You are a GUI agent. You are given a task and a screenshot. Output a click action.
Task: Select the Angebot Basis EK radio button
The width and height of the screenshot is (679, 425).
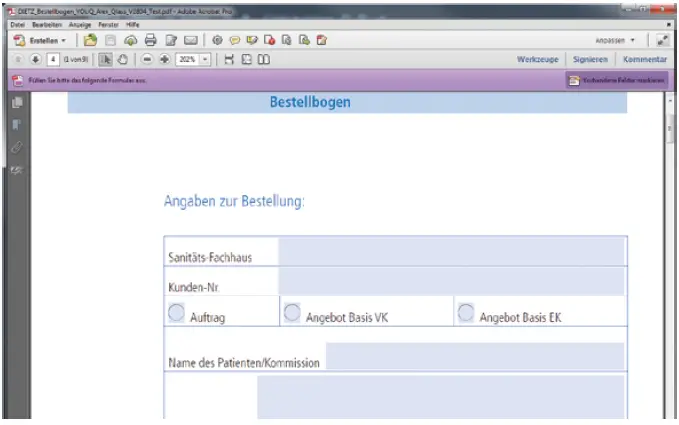tap(466, 313)
